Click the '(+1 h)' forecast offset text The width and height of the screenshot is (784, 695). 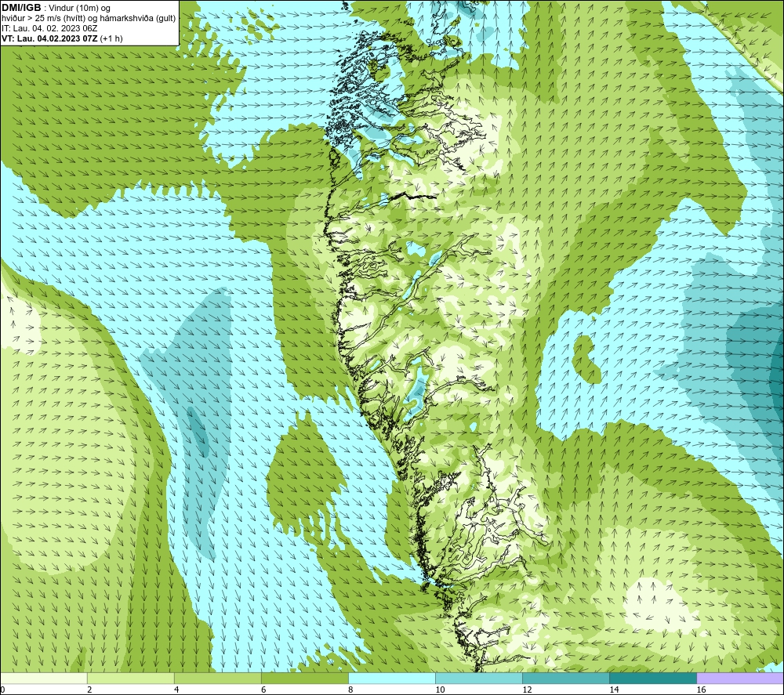[x=111, y=38]
